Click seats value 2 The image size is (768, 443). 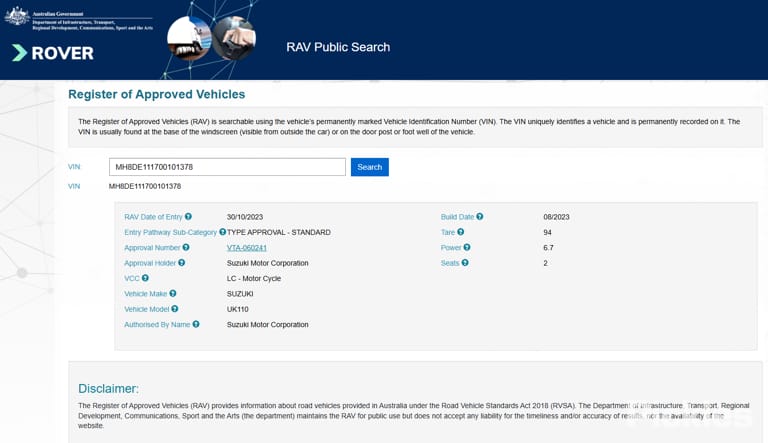coord(546,263)
